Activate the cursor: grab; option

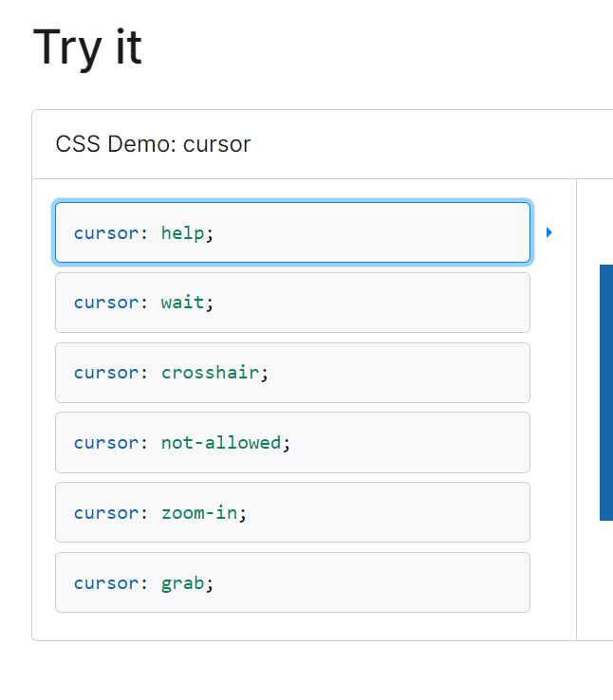pyautogui.click(x=292, y=582)
